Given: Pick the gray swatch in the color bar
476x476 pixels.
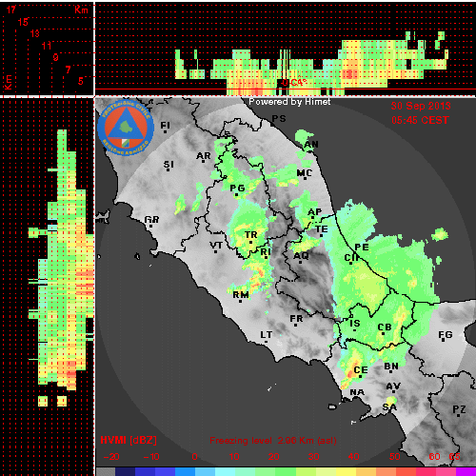Looking at the screenshot, I should pos(106,471).
